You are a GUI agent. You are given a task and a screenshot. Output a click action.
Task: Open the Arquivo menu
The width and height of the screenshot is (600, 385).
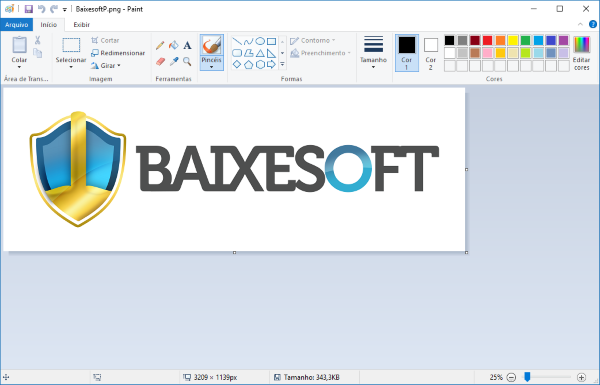pos(16,24)
